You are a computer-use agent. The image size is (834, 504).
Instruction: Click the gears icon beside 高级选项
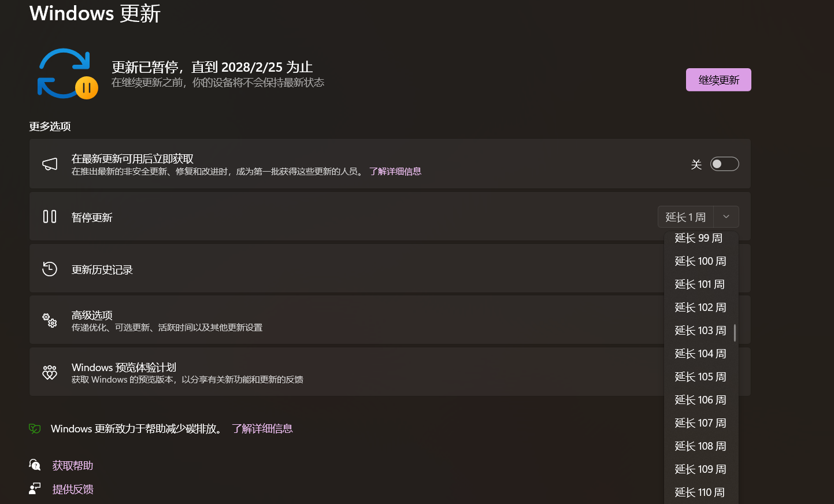[50, 320]
